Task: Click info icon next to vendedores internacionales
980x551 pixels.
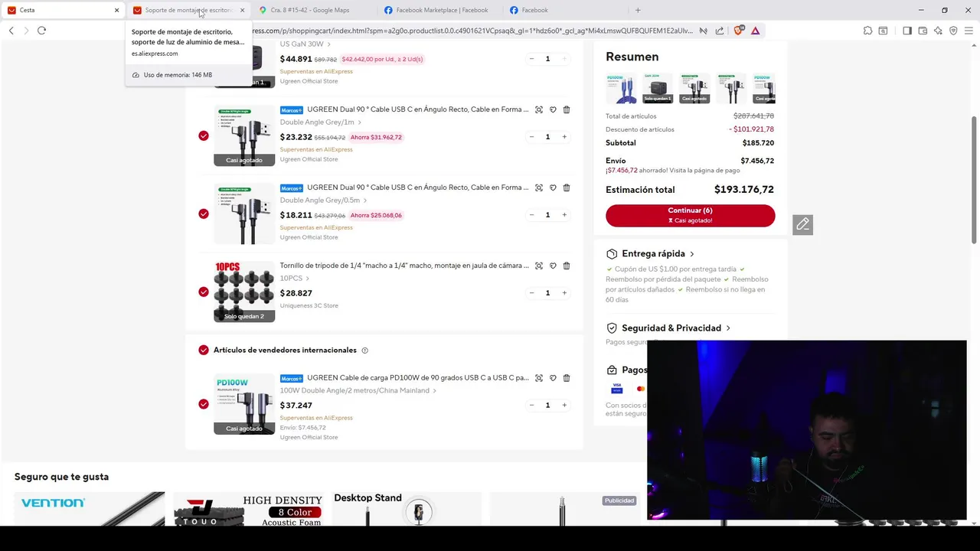Action: coord(364,350)
